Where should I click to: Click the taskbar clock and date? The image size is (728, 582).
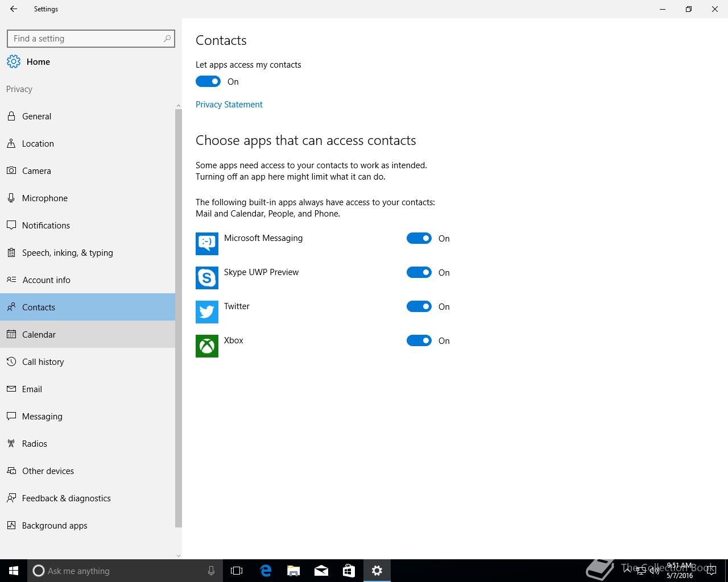coord(680,571)
